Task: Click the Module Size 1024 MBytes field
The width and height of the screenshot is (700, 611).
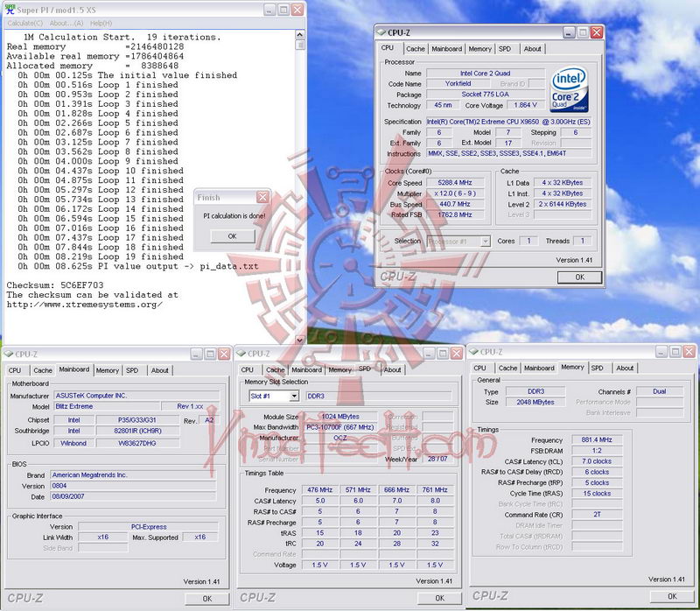Action: point(340,417)
